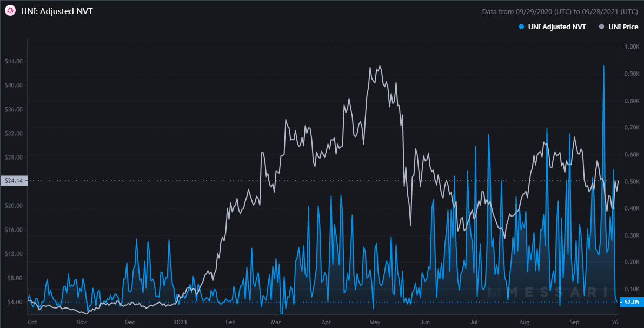Click the 0.40K right axis label

632,208
